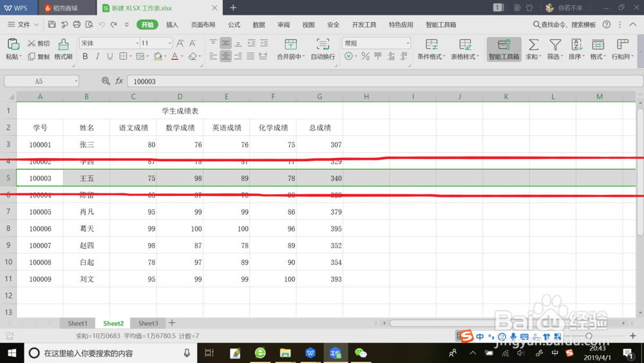Click the Sheet3 tab
Viewport: 644px width, 363px height.
148,323
